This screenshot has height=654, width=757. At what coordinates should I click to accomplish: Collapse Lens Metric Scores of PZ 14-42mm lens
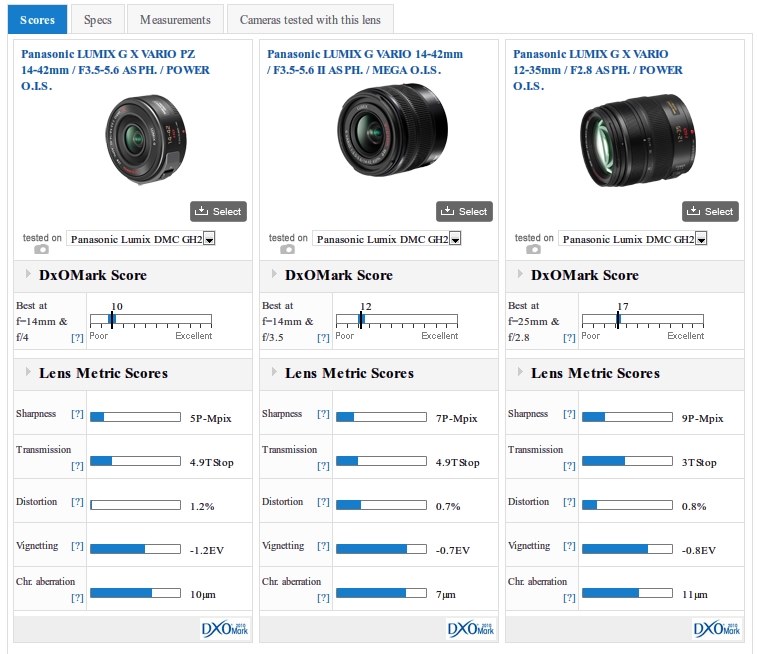pyautogui.click(x=28, y=372)
